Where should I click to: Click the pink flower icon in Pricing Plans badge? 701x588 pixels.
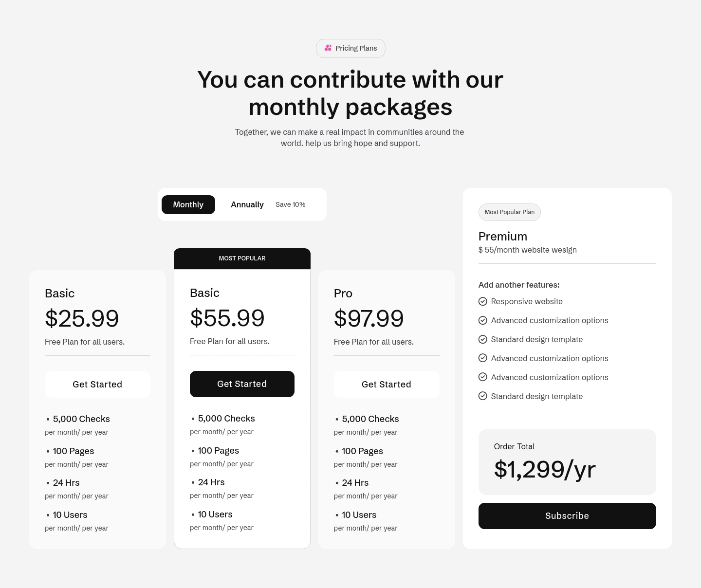point(328,48)
